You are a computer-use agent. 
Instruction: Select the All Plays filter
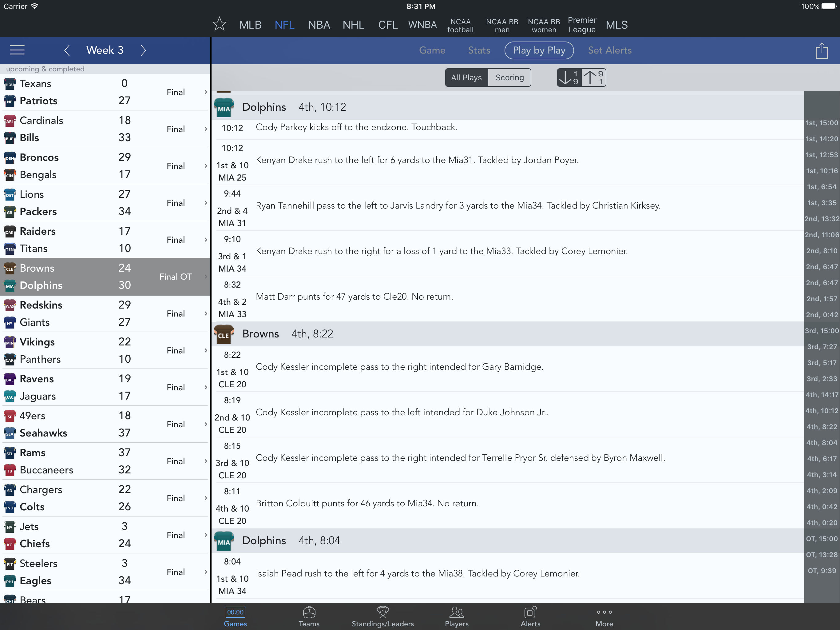pos(466,78)
